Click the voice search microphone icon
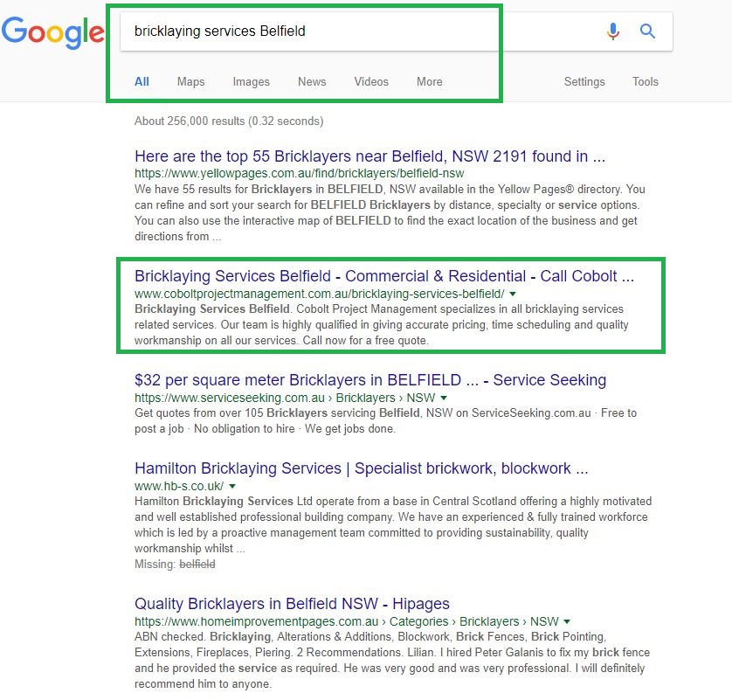 click(613, 31)
